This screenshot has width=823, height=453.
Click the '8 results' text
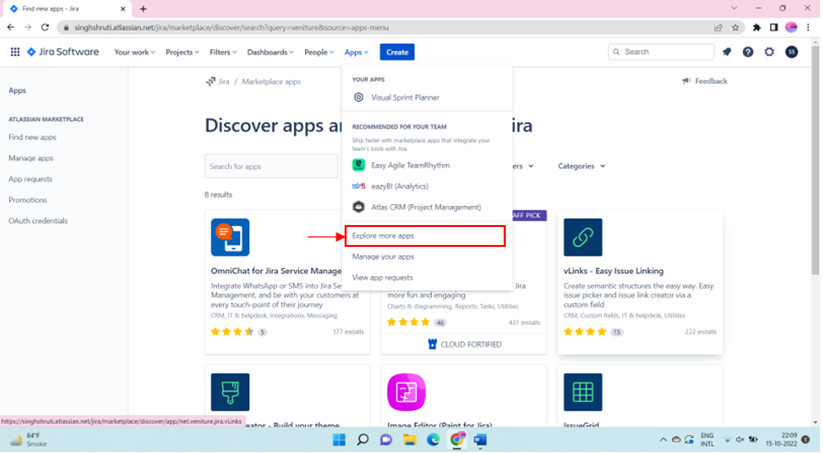pyautogui.click(x=218, y=195)
